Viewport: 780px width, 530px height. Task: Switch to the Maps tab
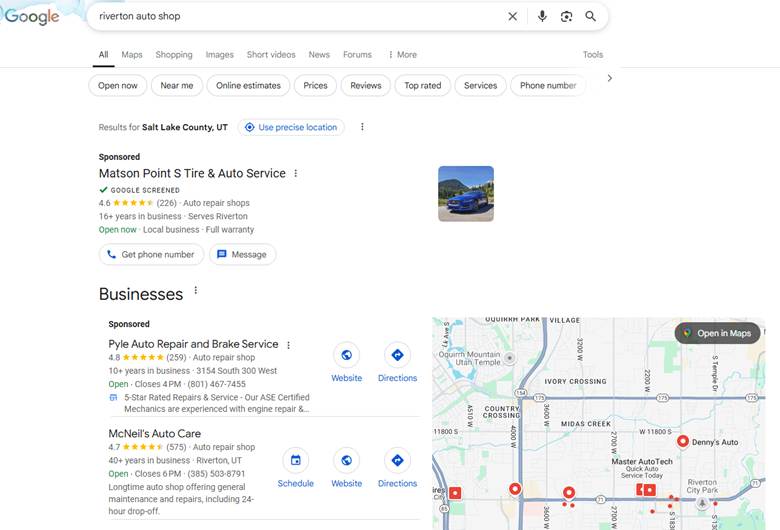coord(132,55)
